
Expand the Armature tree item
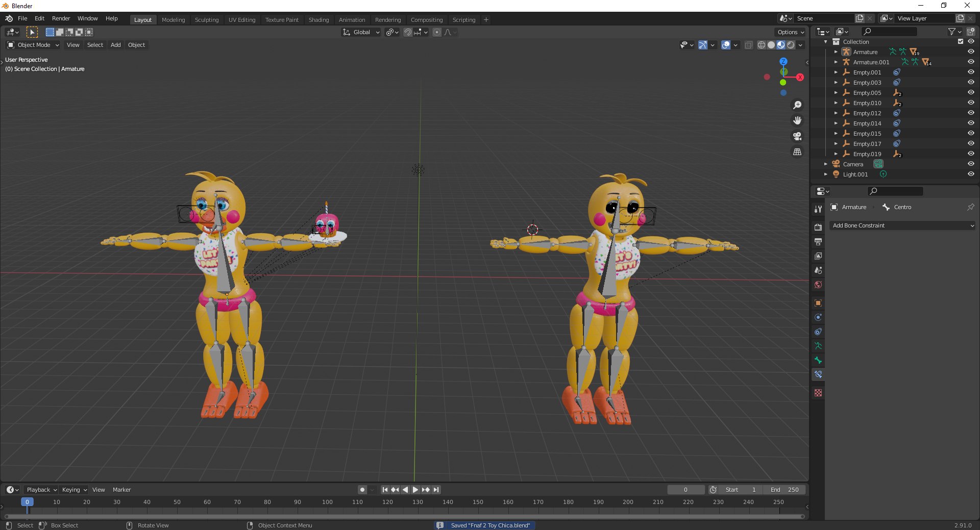tap(836, 52)
